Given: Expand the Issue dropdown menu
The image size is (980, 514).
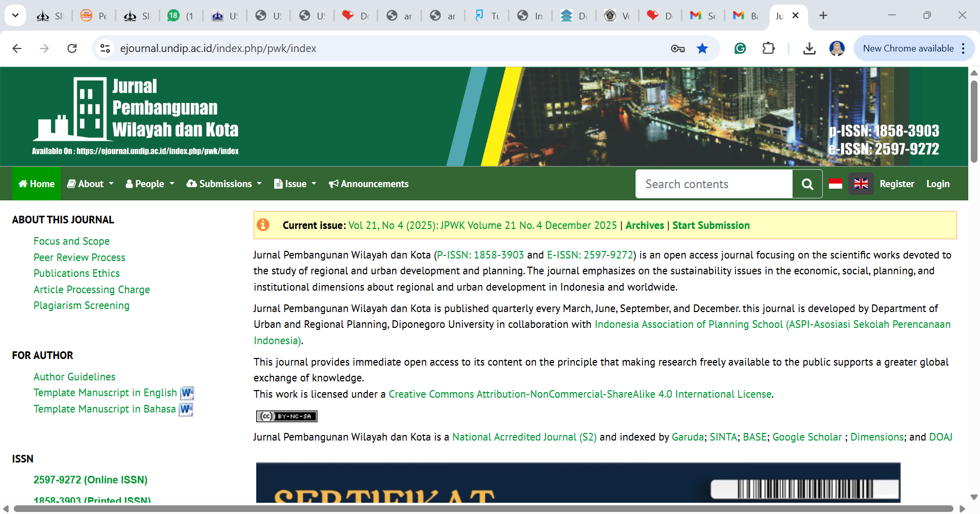Looking at the screenshot, I should point(296,184).
